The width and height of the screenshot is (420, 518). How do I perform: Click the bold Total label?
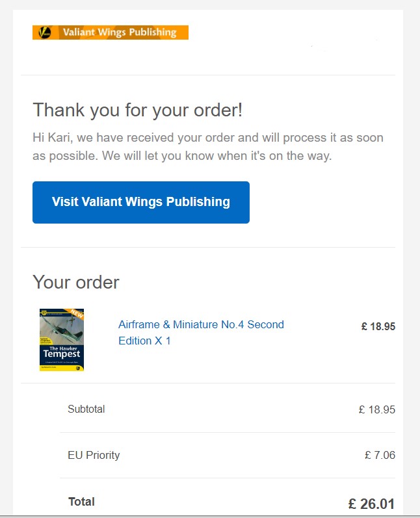point(82,502)
